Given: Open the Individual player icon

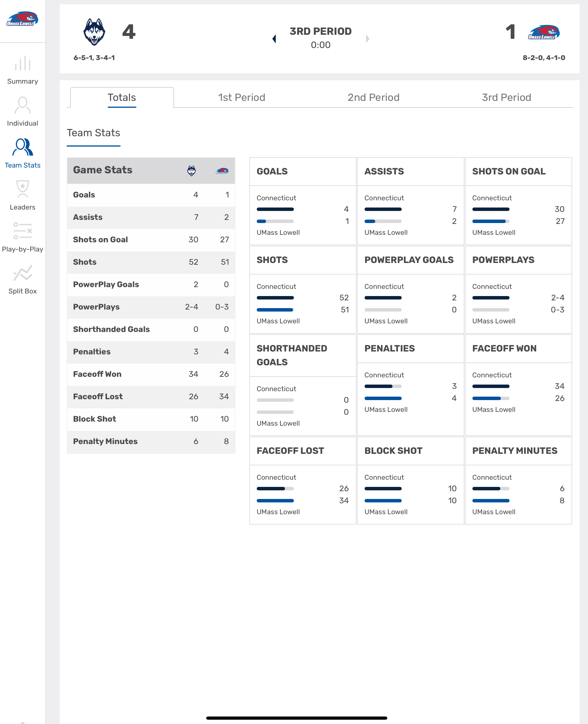Looking at the screenshot, I should tap(23, 105).
